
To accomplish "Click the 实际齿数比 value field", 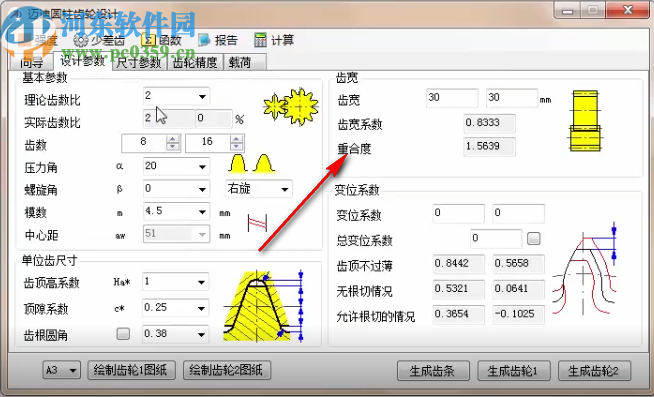I will 169,118.
